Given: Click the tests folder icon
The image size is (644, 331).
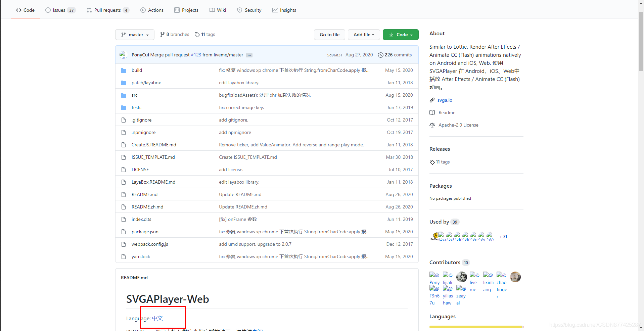Looking at the screenshot, I should [x=124, y=107].
